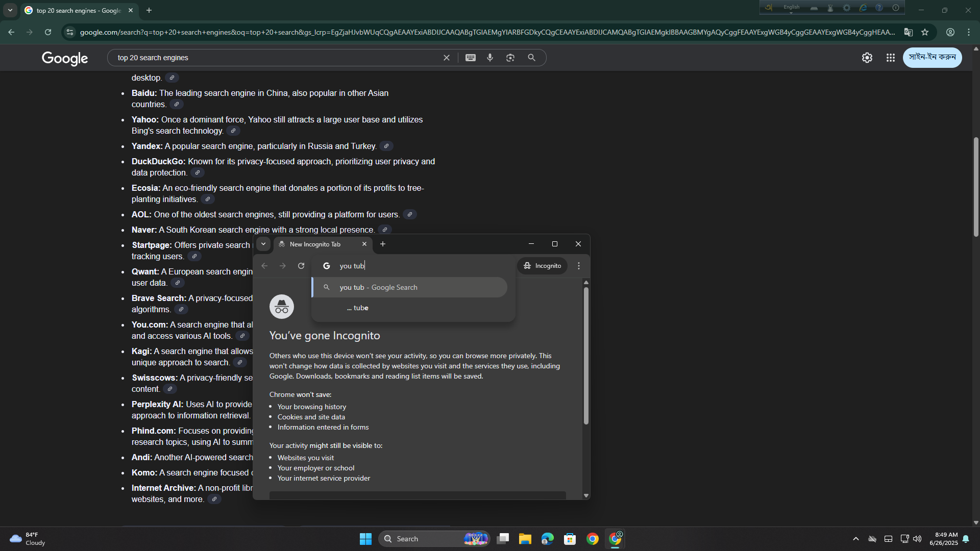Open Google quick settings gear
The width and height of the screenshot is (980, 551).
(867, 58)
